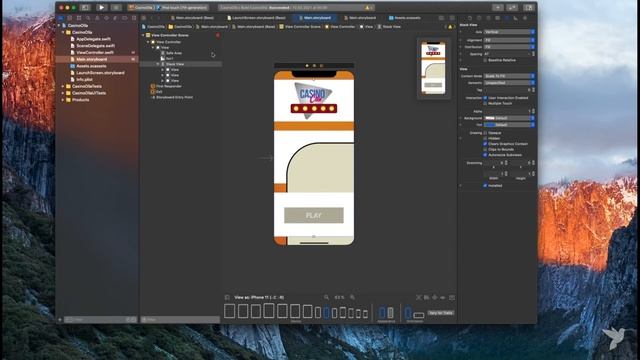This screenshot has width=640, height=360.
Task: Open the Report navigator icon
Action: 134,18
